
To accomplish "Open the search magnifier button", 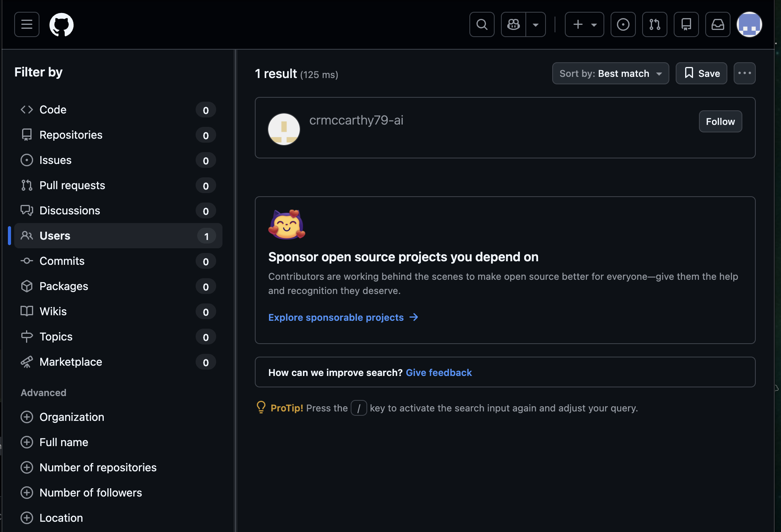I will coord(482,24).
